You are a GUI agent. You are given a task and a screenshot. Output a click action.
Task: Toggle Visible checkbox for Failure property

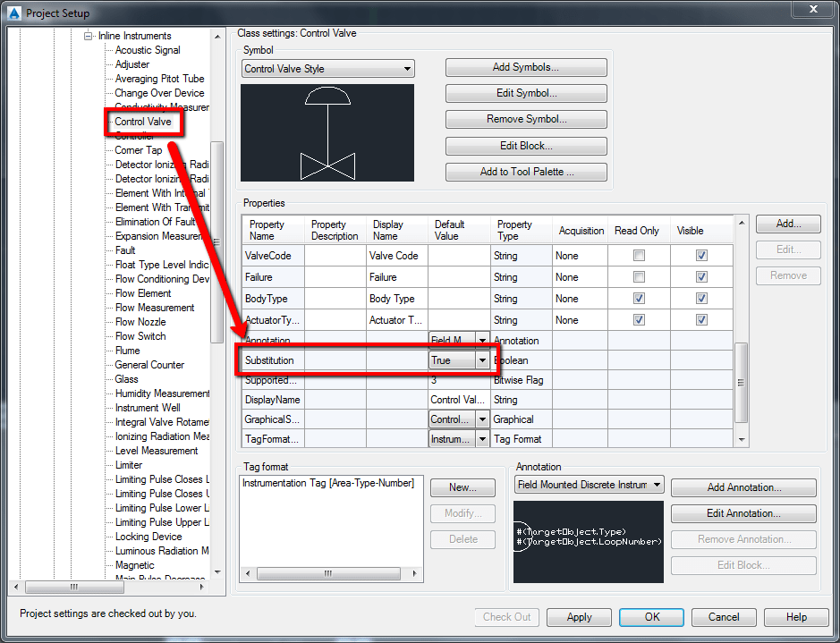[x=701, y=277]
